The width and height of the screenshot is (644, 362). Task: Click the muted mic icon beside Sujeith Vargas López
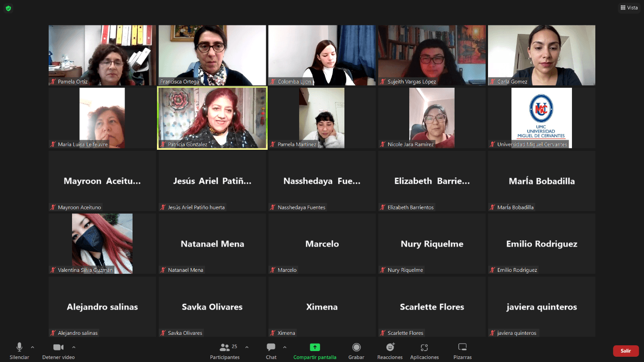(x=383, y=82)
